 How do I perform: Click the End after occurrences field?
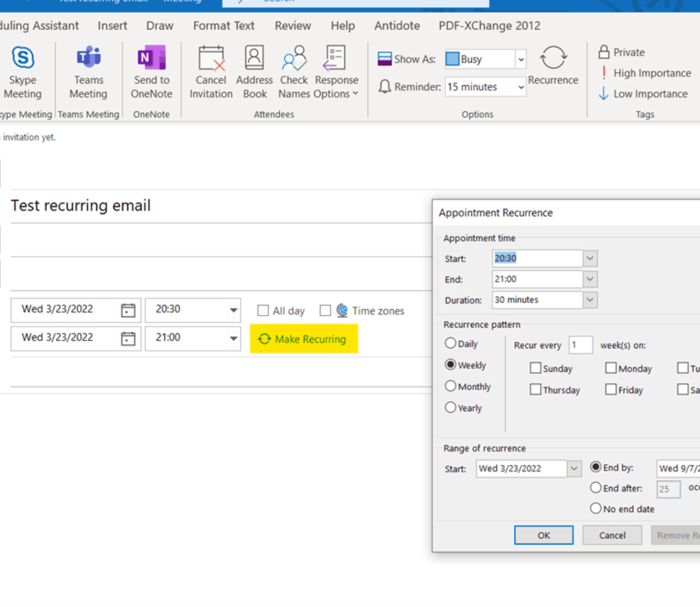point(668,489)
